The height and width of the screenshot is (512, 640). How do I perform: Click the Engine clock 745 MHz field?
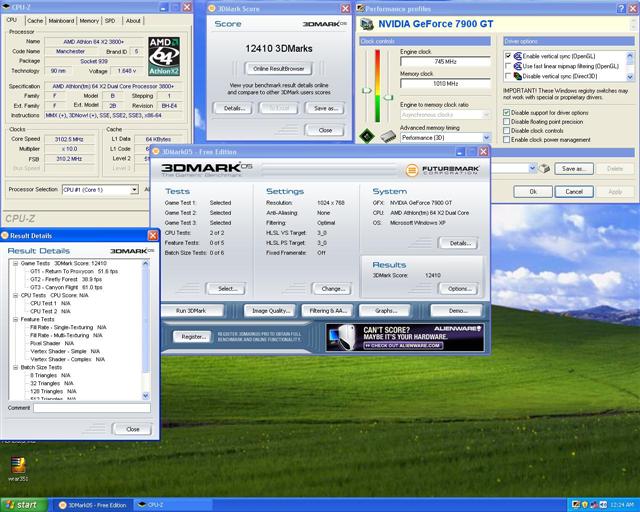(x=445, y=62)
